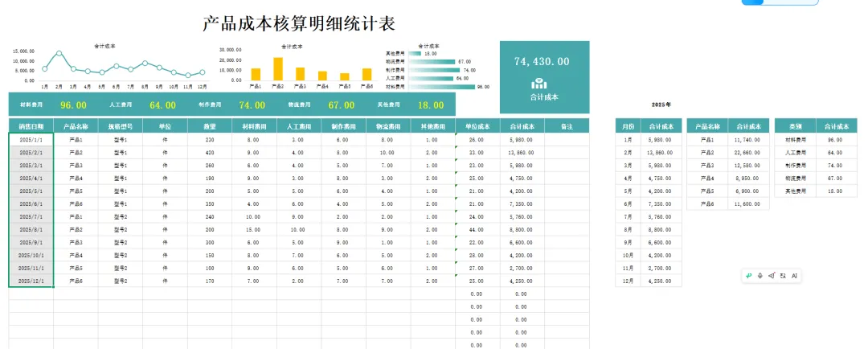Select the 人工费用 column header in main table
868x349 pixels.
click(x=299, y=126)
